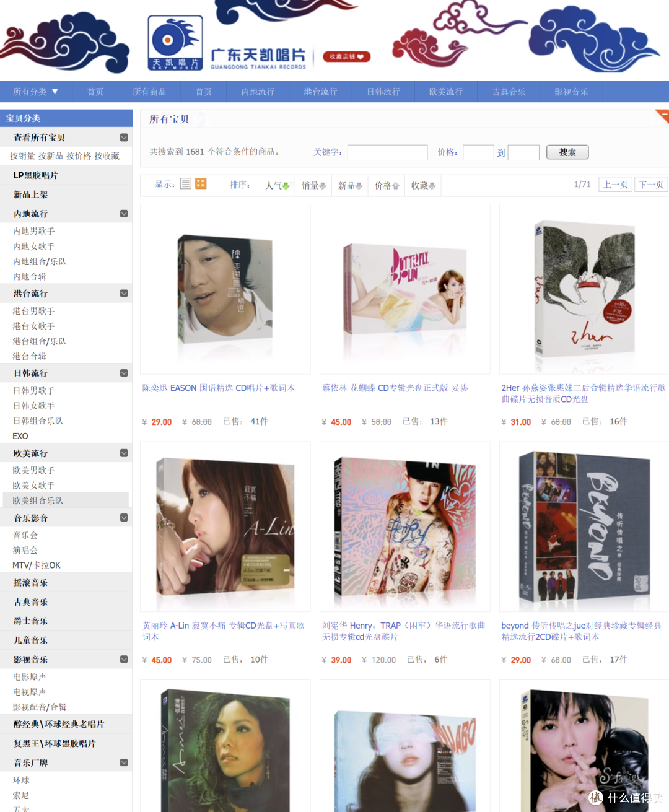
Task: Click the Tiankai Records logo icon
Action: 175,43
